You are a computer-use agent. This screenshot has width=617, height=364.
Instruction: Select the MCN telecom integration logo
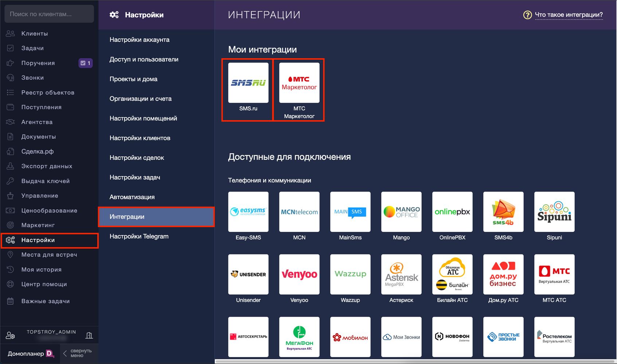coord(299,212)
